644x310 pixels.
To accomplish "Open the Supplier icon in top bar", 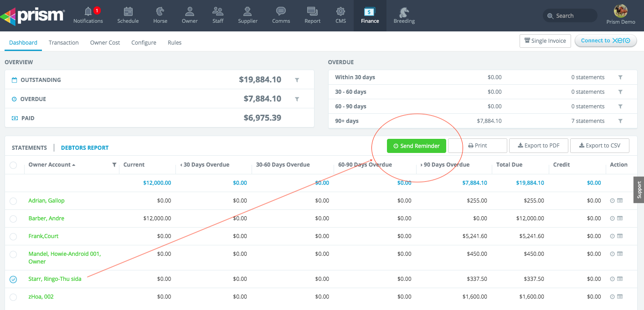I will click(x=247, y=11).
